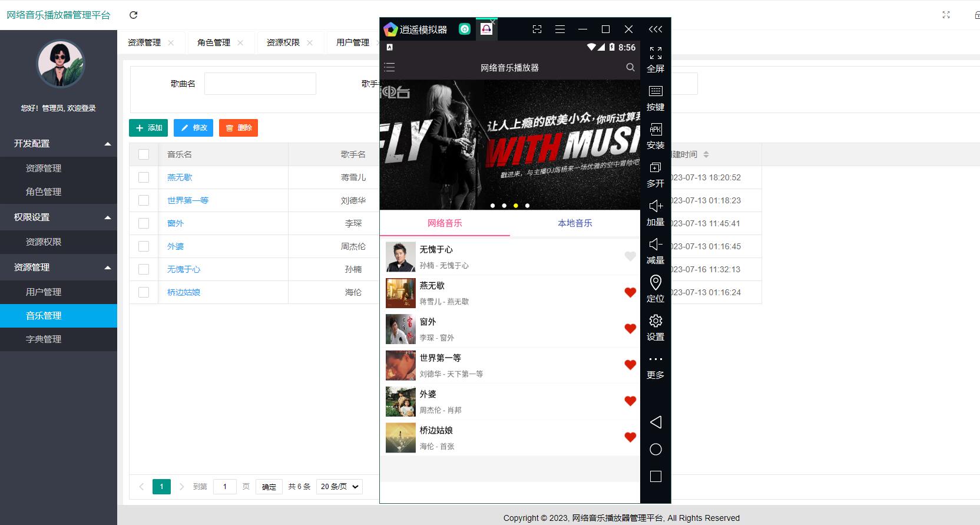
Task: Toggle the admin platform fullscreen icon
Action: pos(946,15)
